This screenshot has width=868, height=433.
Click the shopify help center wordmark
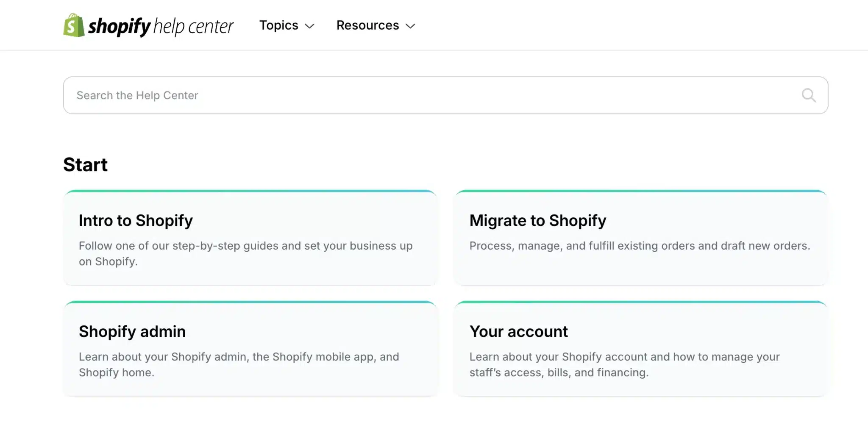pyautogui.click(x=161, y=26)
